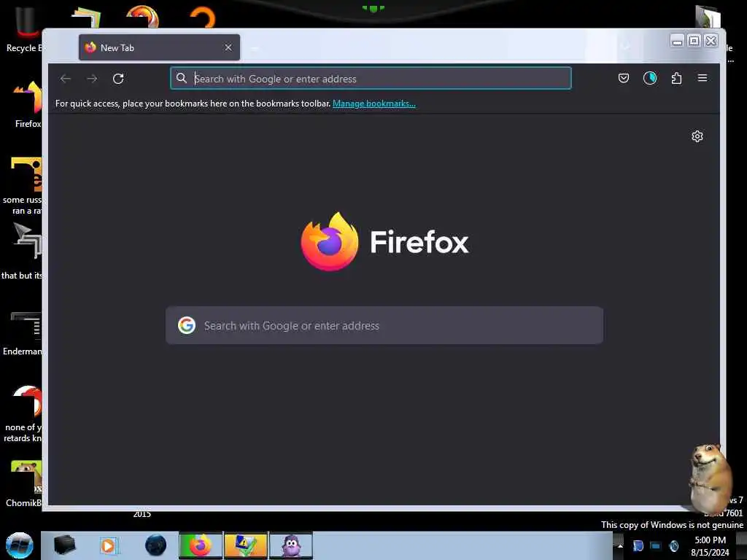Screen dimensions: 747x560
Task: Close the New Tab tab
Action: click(x=228, y=47)
